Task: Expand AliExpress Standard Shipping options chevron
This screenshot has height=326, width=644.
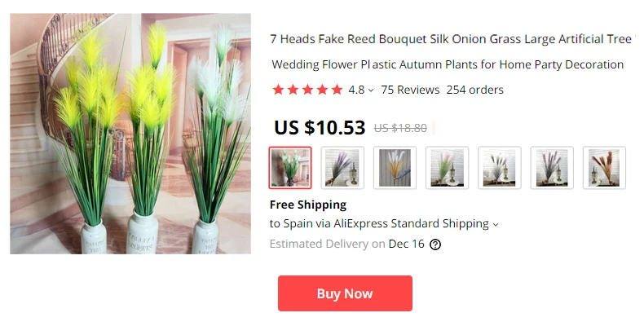Action: 496,225
